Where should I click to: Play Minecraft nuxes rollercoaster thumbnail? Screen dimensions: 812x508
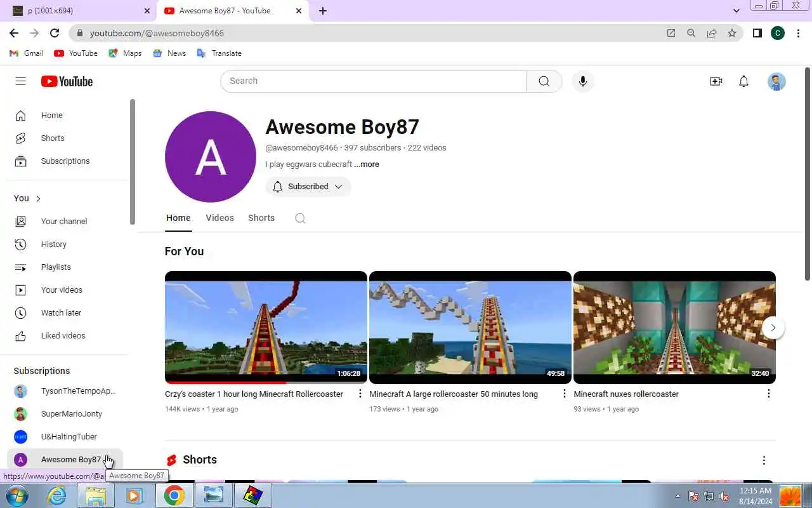[674, 328]
